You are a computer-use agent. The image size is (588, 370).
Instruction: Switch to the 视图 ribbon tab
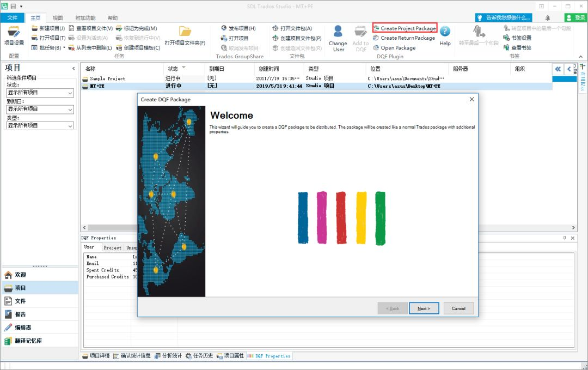(x=57, y=17)
